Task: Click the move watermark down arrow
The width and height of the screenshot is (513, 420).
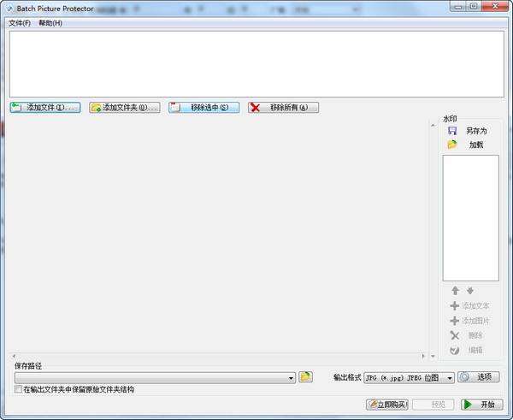Action: pyautogui.click(x=470, y=290)
